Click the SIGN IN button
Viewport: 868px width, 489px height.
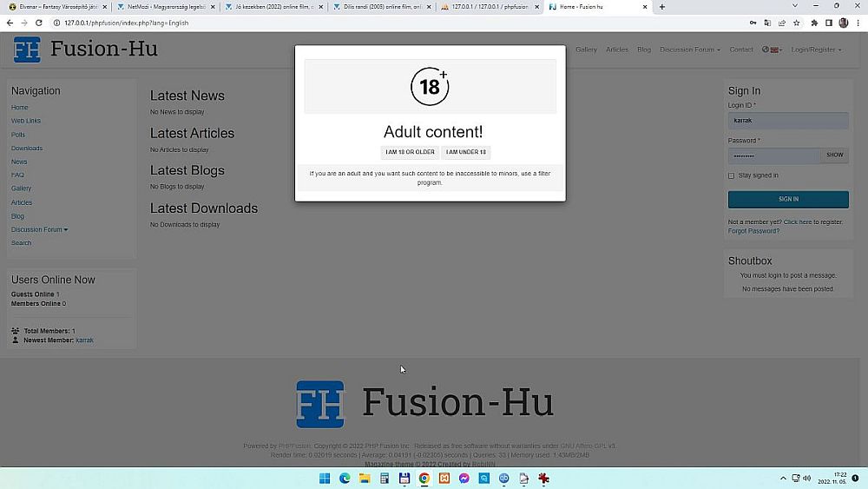(x=788, y=199)
